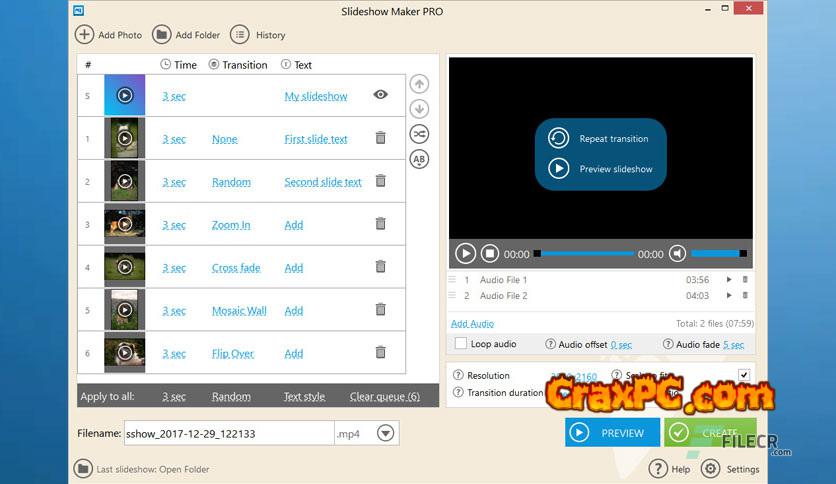Select the blue My slideshow title thumbnail

point(124,95)
